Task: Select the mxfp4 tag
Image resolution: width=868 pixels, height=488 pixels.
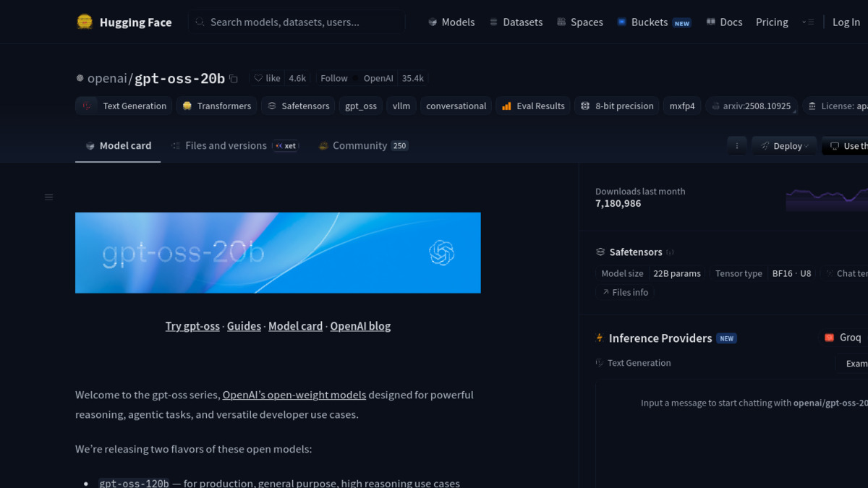Action: click(682, 106)
